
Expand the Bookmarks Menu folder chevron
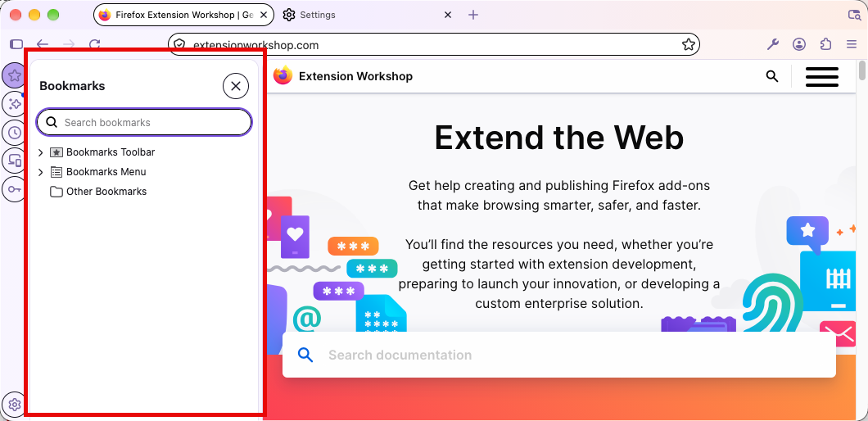40,172
